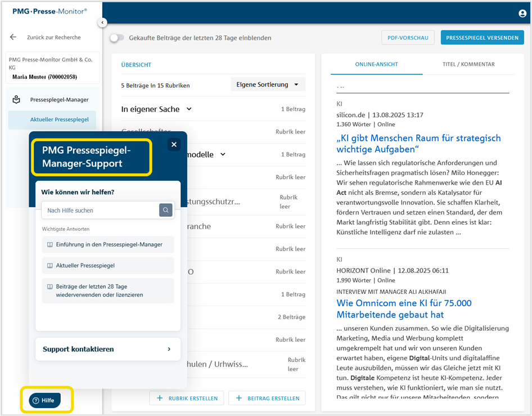Go back via Zurück zur Recherche link
The width and height of the screenshot is (532, 416).
(54, 37)
